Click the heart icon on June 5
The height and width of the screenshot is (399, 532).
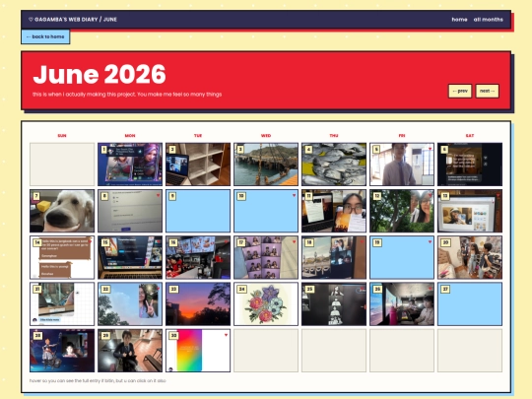pos(430,149)
